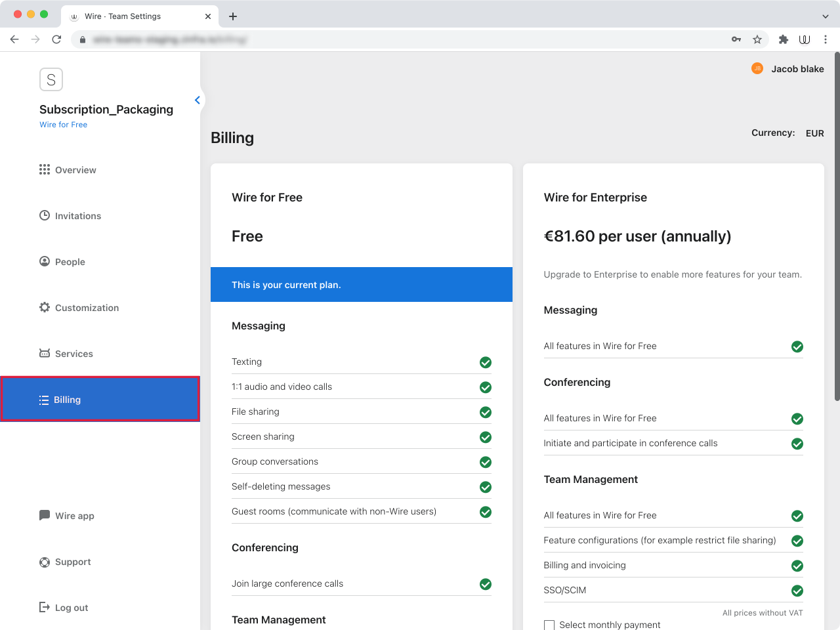
Task: Bookmark this page with star icon
Action: (757, 39)
